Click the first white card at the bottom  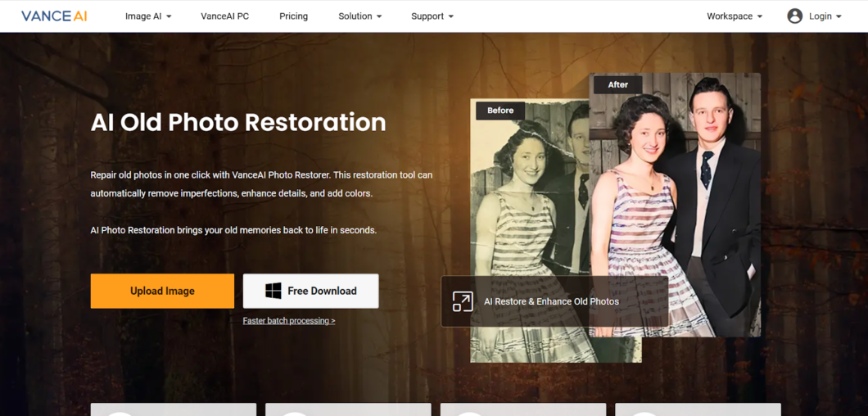[x=173, y=409]
